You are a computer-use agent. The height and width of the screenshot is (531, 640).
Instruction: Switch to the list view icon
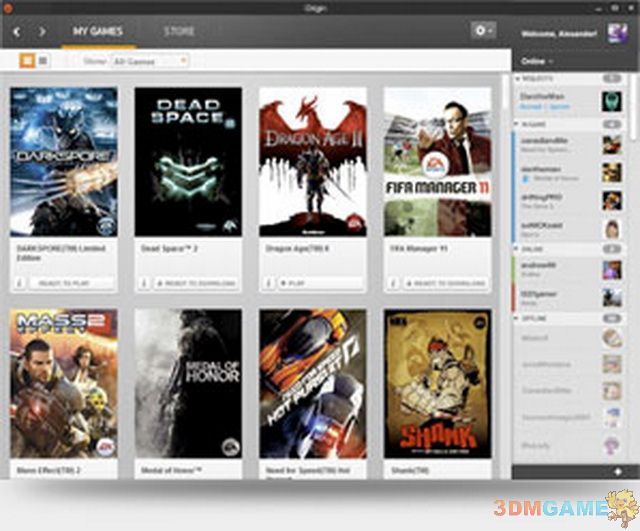[x=43, y=61]
